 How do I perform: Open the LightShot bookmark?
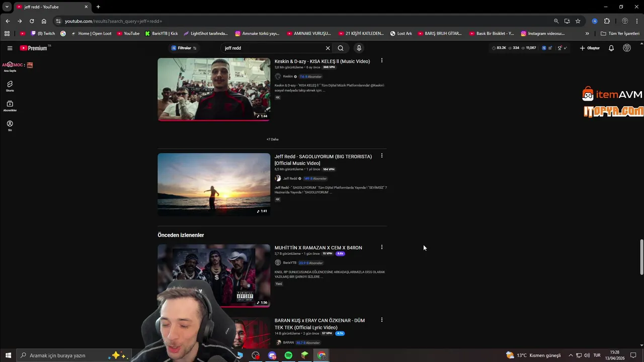tap(205, 34)
